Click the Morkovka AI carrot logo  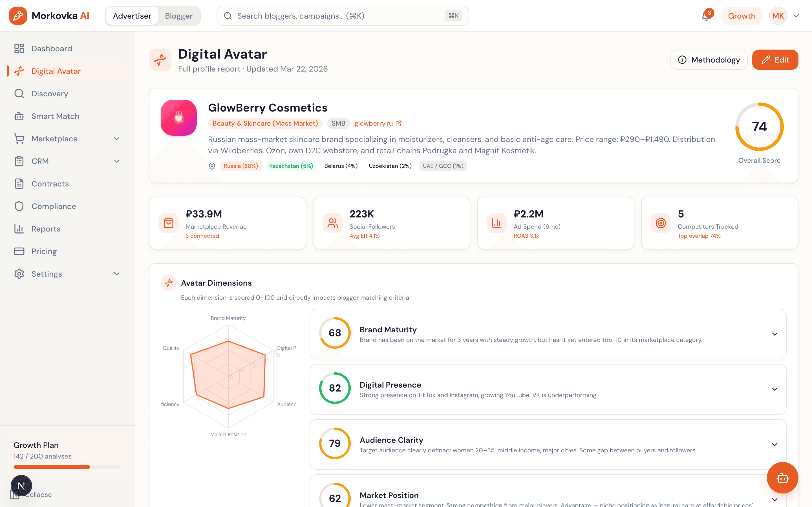pos(18,16)
